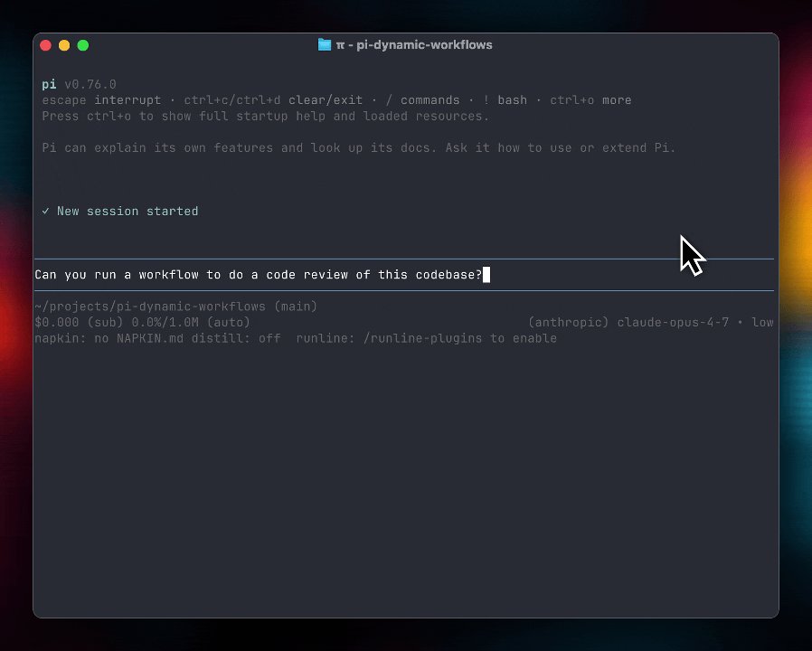Click the 'Pi can explain its own features' line
The height and width of the screenshot is (651, 812).
(x=359, y=148)
